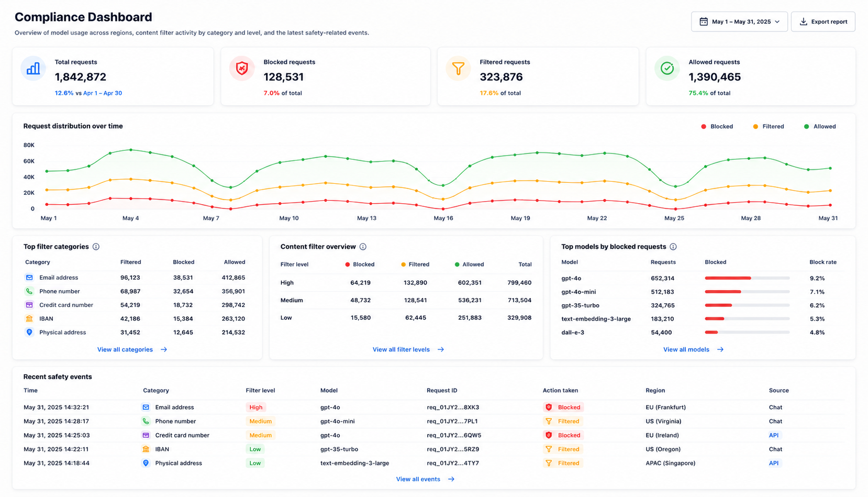Open the View all filter levels link
The height and width of the screenshot is (497, 868).
coord(408,349)
